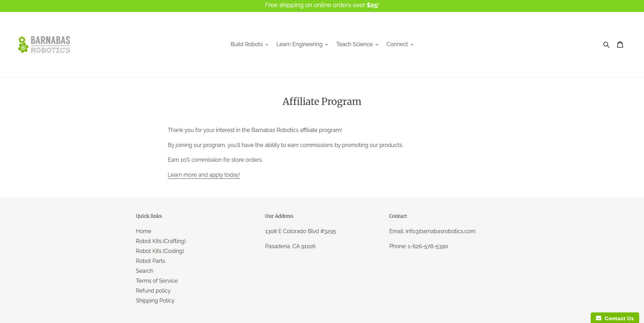Expand the Learn Engineering dropdown menu
644x323 pixels.
pyautogui.click(x=302, y=44)
